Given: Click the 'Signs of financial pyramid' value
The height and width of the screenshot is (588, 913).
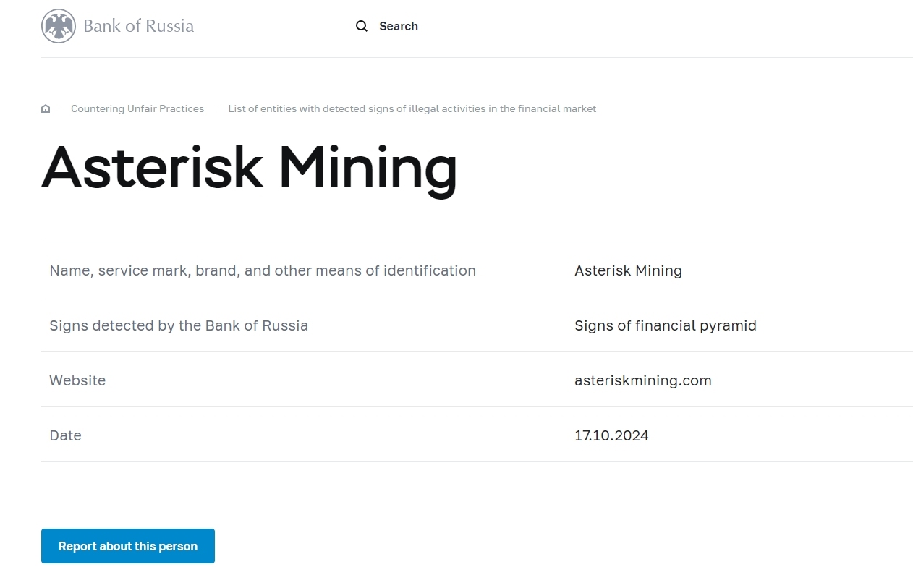Looking at the screenshot, I should pyautogui.click(x=665, y=326).
